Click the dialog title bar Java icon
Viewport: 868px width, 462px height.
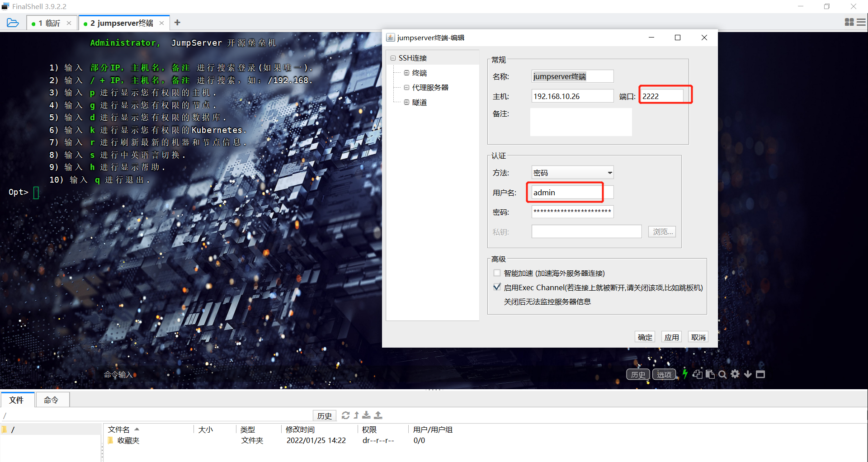tap(390, 38)
